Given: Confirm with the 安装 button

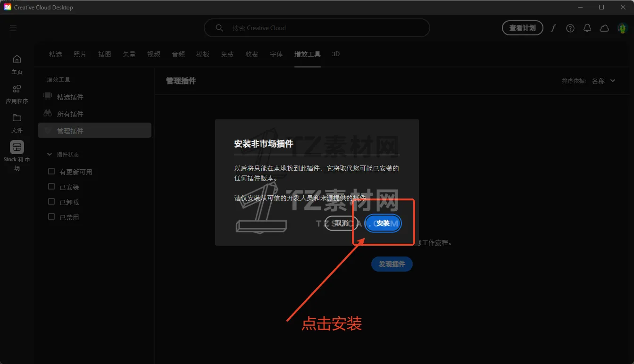Looking at the screenshot, I should [383, 223].
